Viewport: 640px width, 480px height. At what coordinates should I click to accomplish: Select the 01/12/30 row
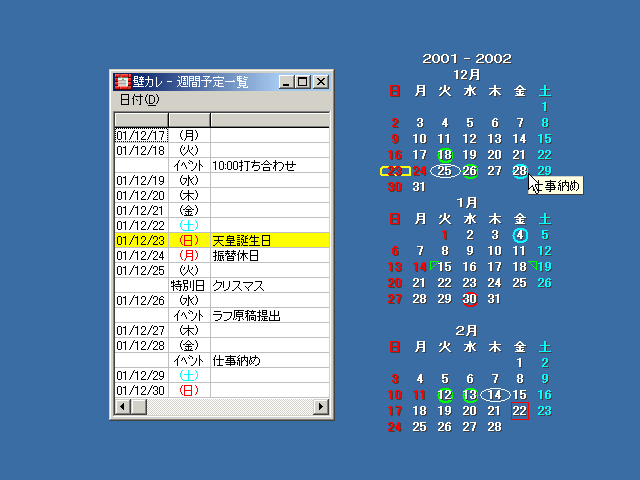(222, 391)
